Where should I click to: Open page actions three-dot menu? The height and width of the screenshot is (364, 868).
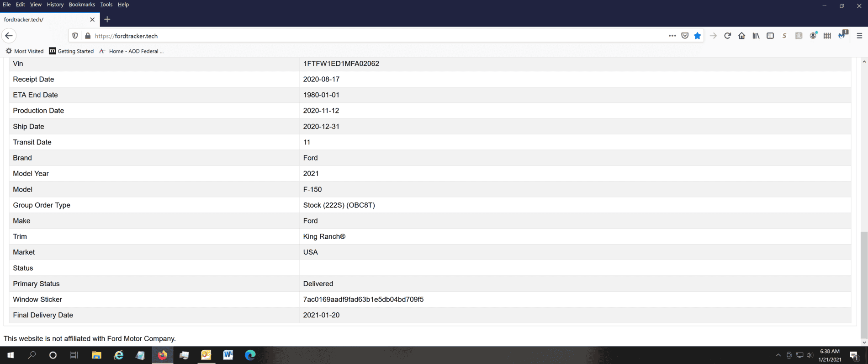[672, 36]
